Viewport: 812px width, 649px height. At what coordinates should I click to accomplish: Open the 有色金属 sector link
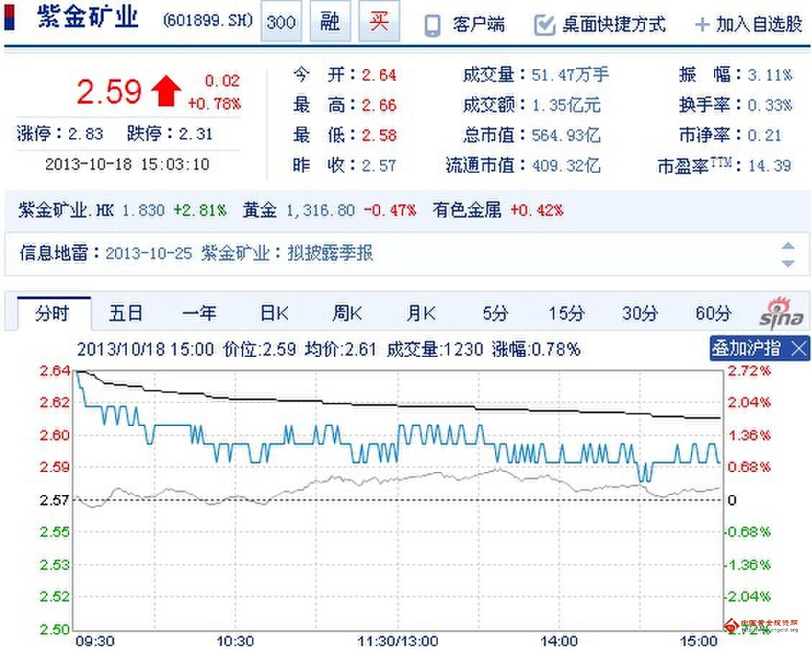[x=467, y=210]
